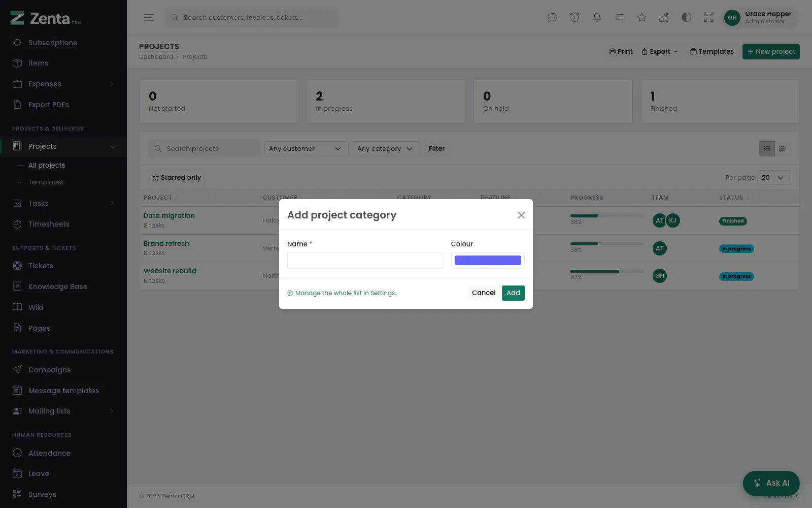
Task: Toggle the sidebar hamburger menu
Action: point(149,18)
